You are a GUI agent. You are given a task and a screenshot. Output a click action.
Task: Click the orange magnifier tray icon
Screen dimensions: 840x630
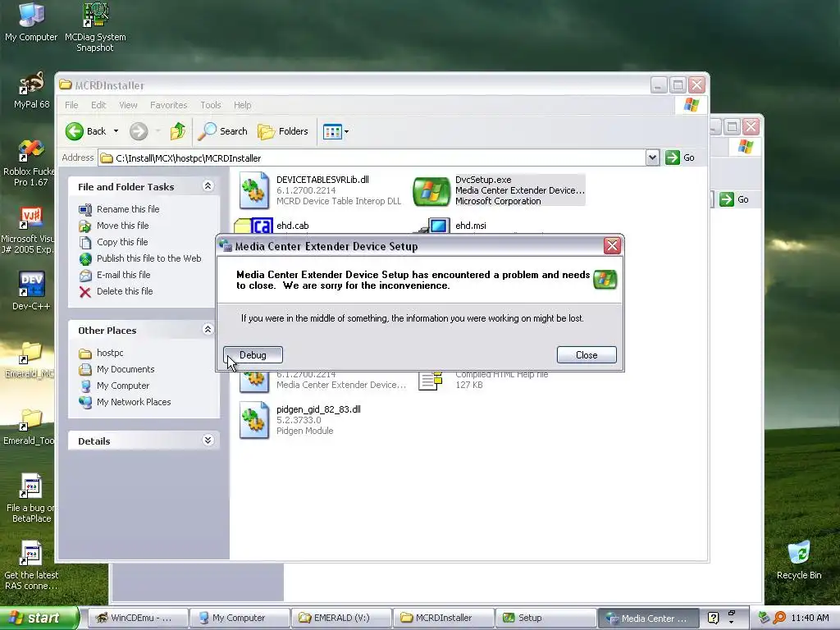pos(779,618)
